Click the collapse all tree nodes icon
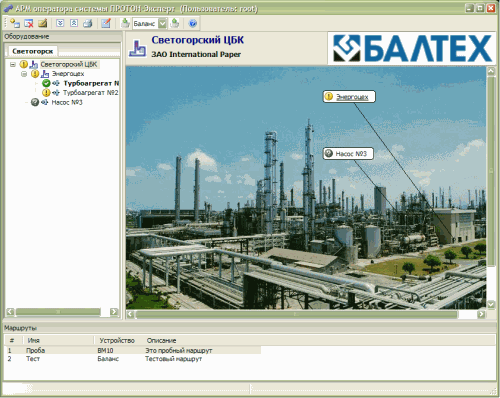This screenshot has width=500, height=398. click(74, 23)
